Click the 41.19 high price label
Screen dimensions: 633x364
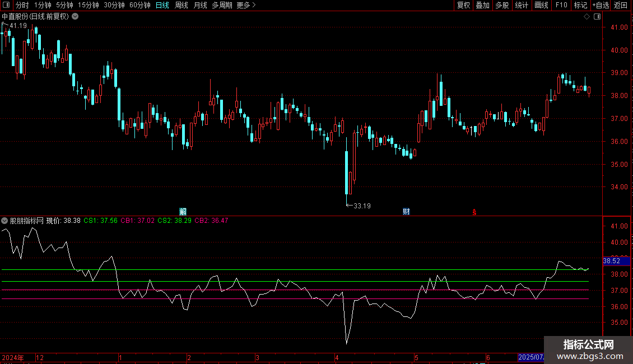tap(18, 26)
